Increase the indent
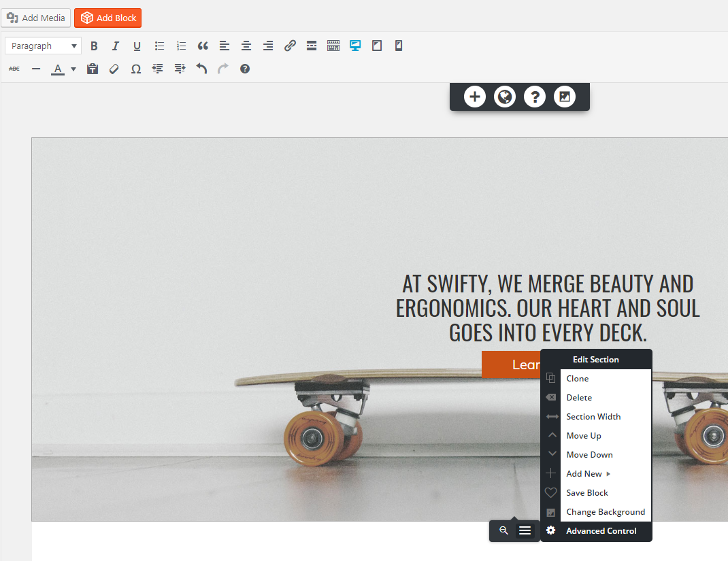Viewport: 728px width, 561px height. point(180,69)
